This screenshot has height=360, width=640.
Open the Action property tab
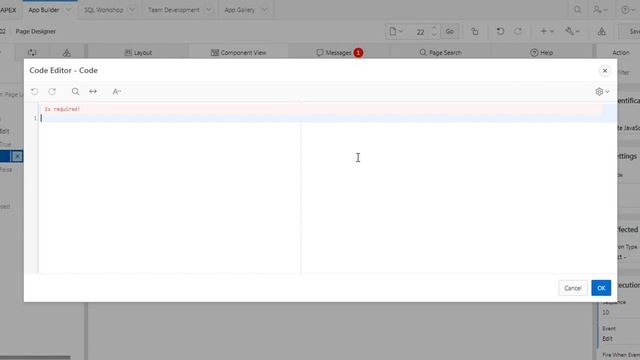tap(620, 53)
